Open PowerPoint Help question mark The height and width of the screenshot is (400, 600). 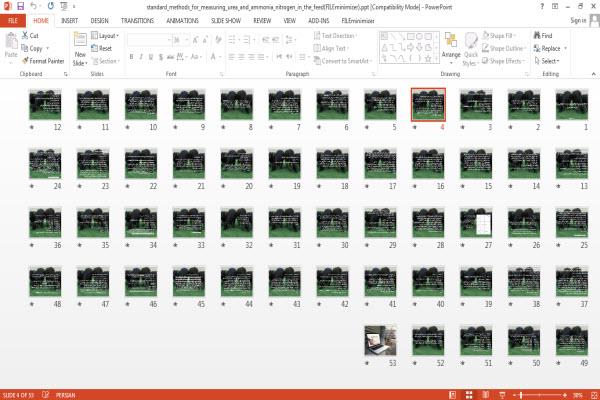(542, 6)
